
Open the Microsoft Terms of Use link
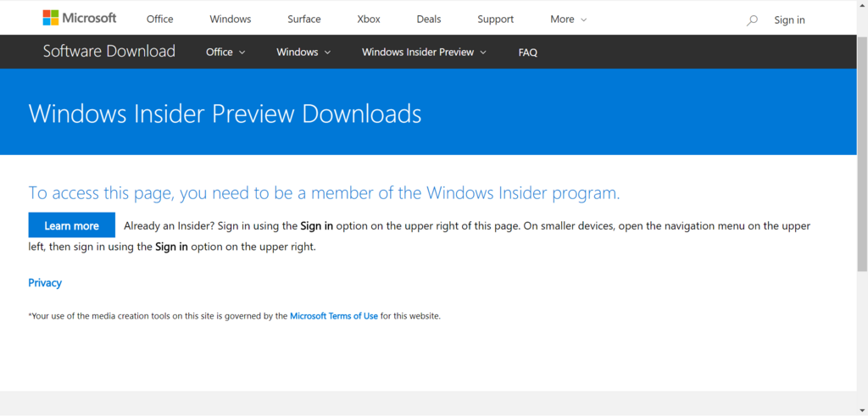click(334, 316)
